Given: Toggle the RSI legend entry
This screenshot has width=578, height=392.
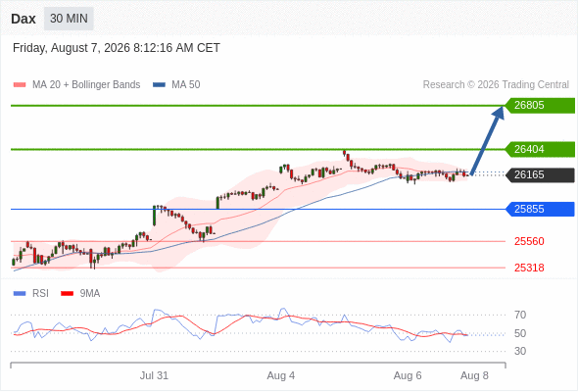Looking at the screenshot, I should (31, 294).
